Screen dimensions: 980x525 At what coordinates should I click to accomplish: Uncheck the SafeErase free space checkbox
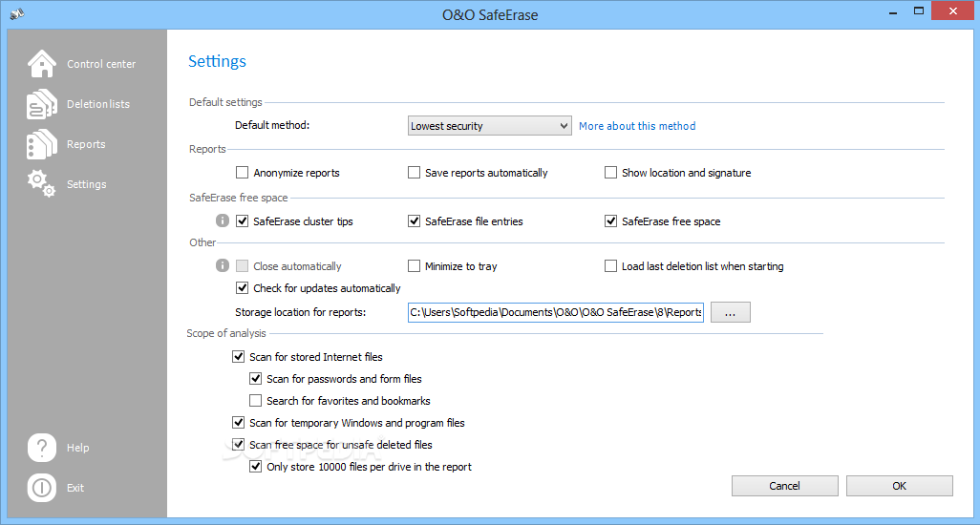pos(610,221)
